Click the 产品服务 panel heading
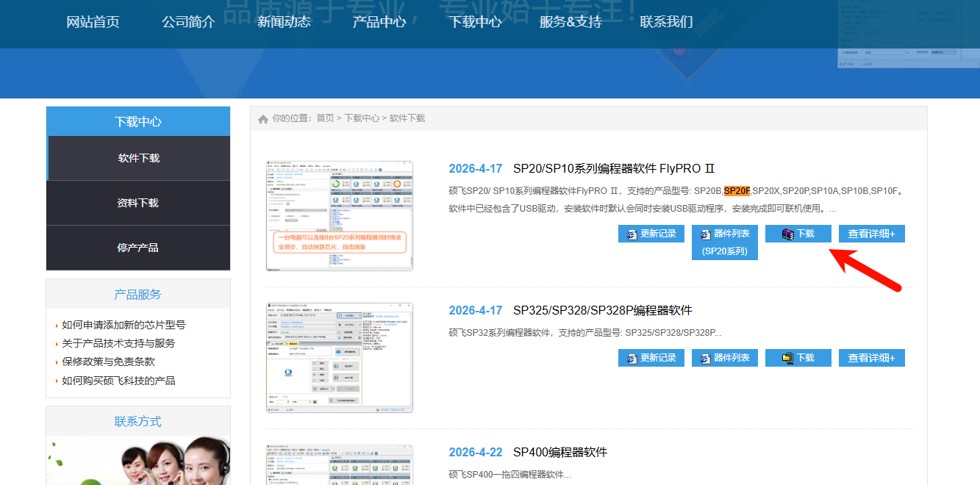Viewport: 980px width, 485px height. (138, 294)
